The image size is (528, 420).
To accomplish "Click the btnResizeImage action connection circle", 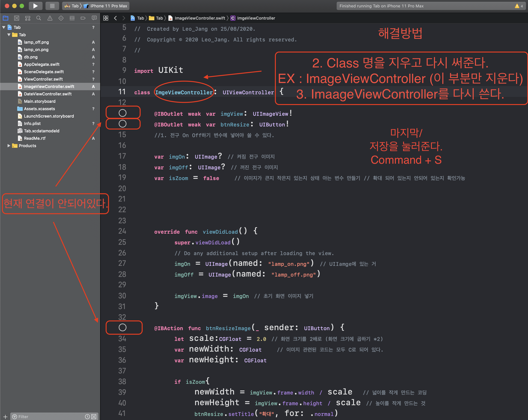I will click(122, 327).
